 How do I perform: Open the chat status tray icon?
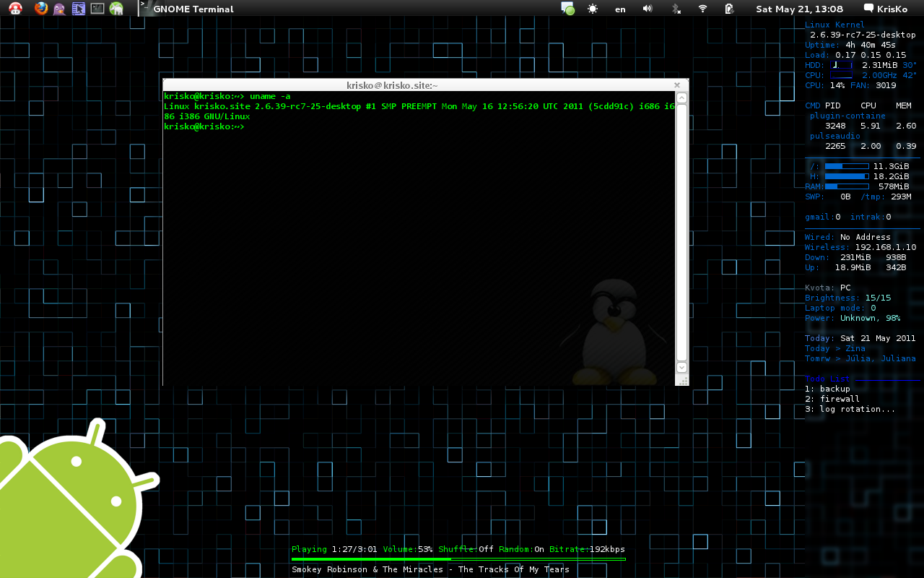coord(568,9)
